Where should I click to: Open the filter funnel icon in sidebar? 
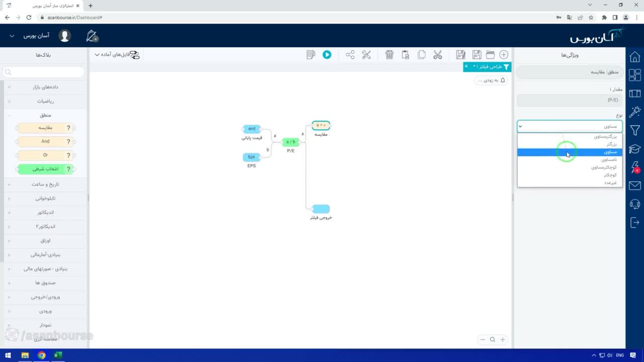click(635, 131)
